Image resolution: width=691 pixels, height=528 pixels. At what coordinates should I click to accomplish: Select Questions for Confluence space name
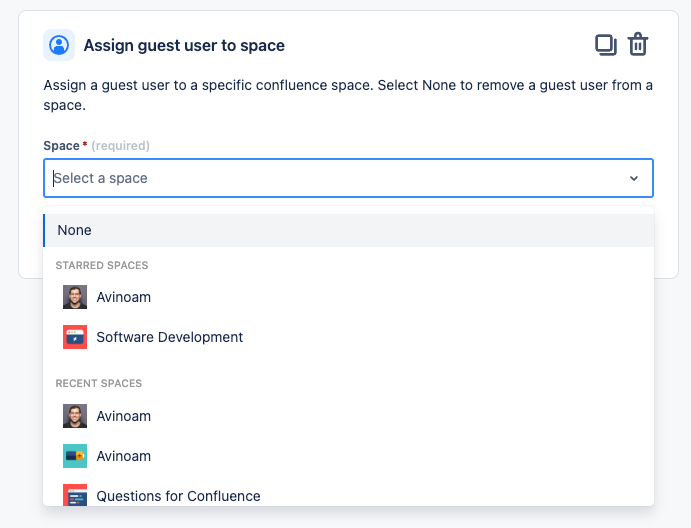[x=178, y=496]
